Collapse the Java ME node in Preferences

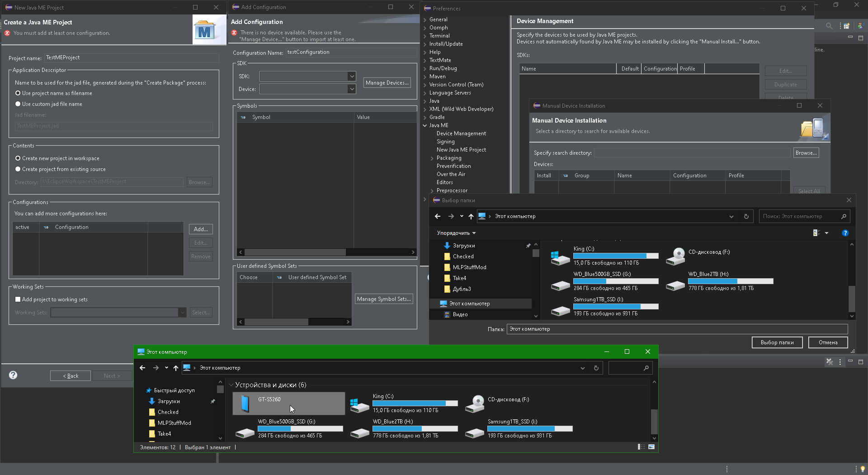425,126
